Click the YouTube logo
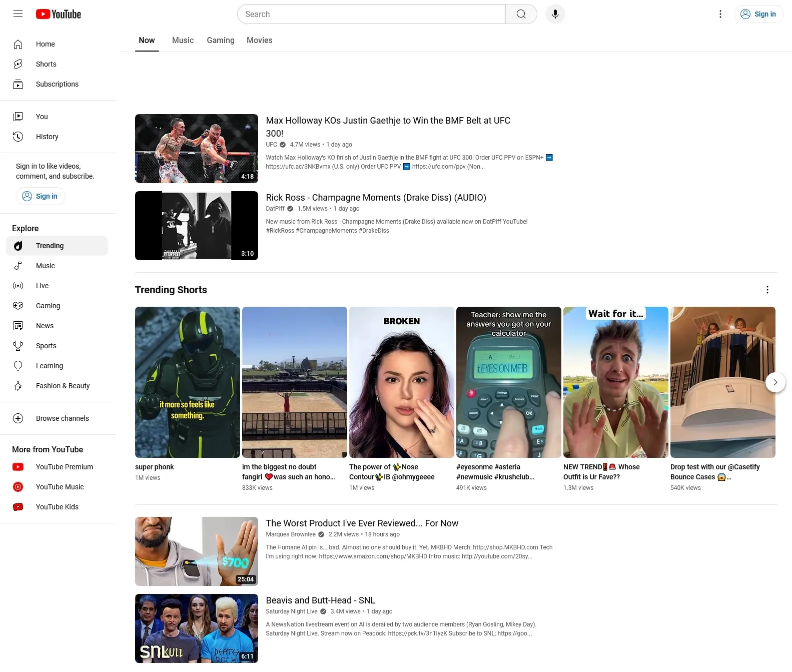This screenshot has height=672, width=792. coord(59,14)
